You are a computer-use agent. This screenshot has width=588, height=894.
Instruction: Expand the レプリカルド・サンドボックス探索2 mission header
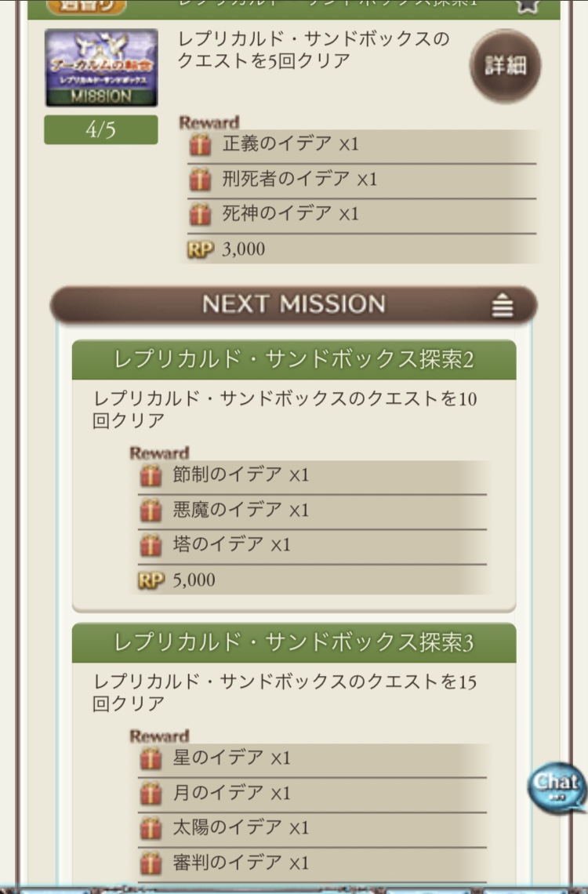pyautogui.click(x=294, y=360)
